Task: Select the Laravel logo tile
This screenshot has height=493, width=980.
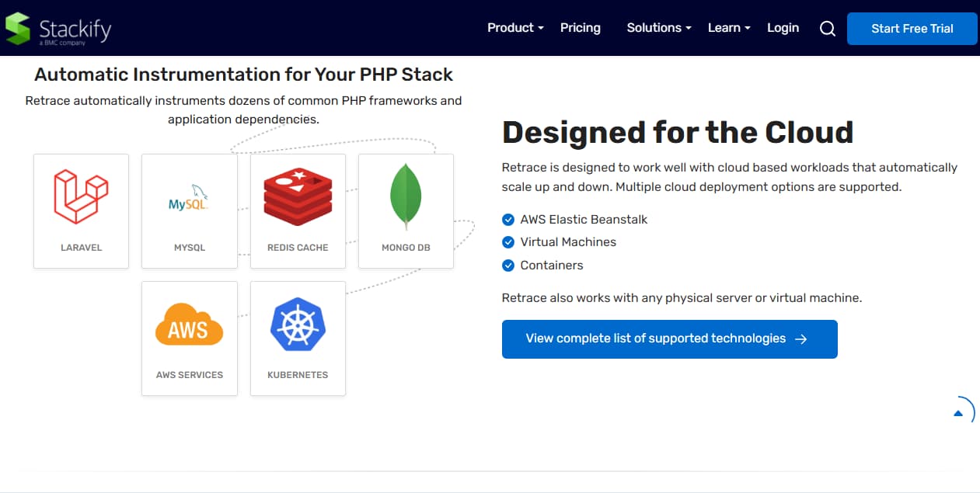Action: 81,210
